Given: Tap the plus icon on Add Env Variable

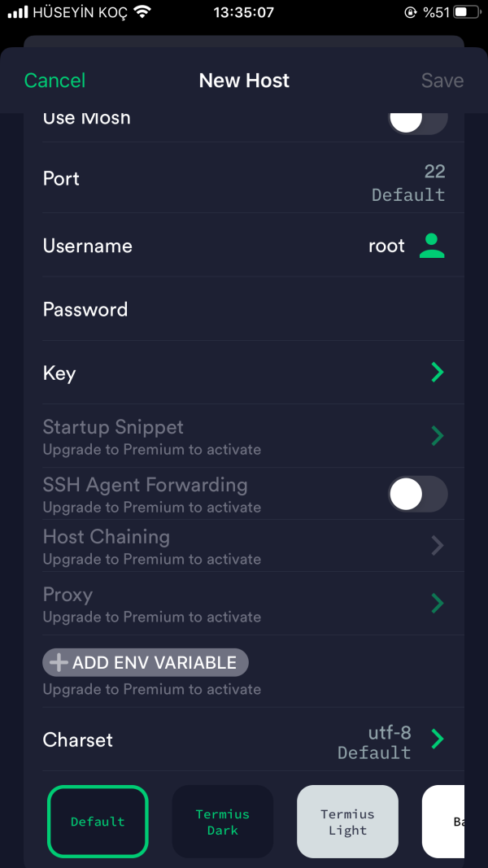Looking at the screenshot, I should click(59, 663).
